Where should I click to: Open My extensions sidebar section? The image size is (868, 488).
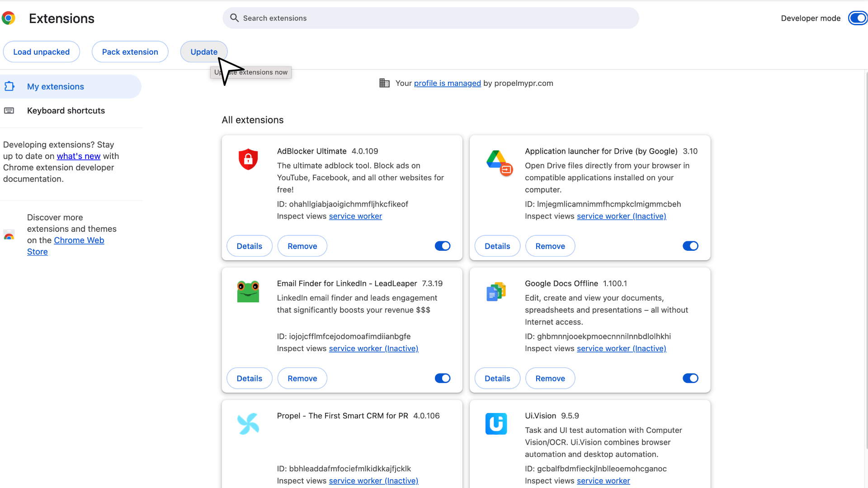click(55, 86)
